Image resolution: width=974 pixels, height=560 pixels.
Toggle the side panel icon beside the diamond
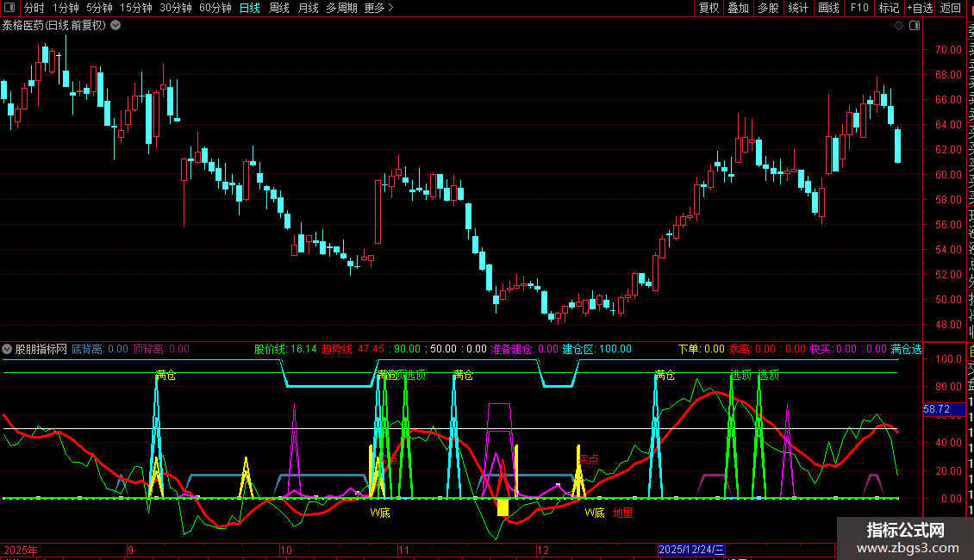915,26
